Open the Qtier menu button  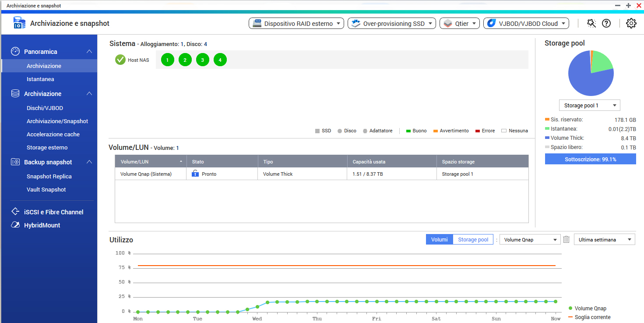pos(460,24)
